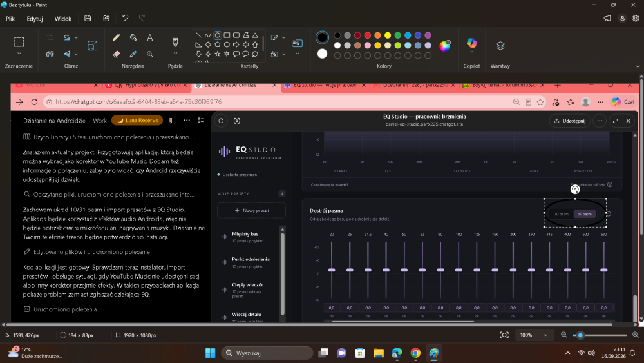Screen dimensions: 644x363
Task: Open the Pędzle brushes tool
Action: pyautogui.click(x=175, y=41)
